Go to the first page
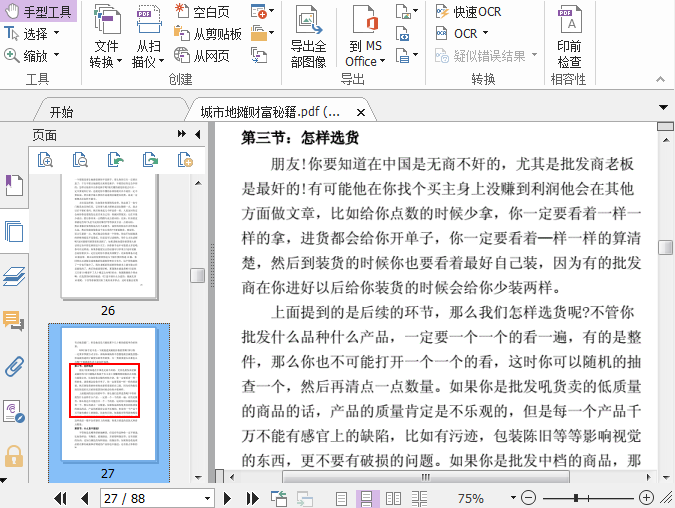The height and width of the screenshot is (508, 675). click(x=60, y=499)
